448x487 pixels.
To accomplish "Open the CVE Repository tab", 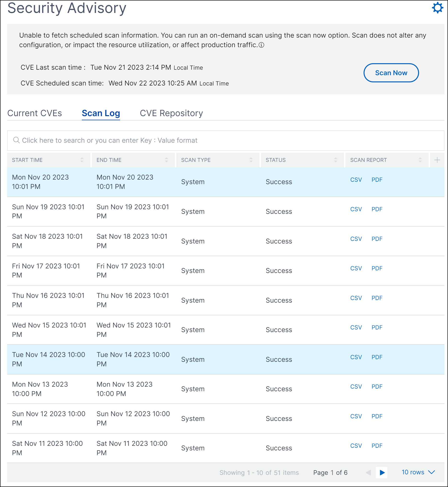I will pyautogui.click(x=171, y=113).
